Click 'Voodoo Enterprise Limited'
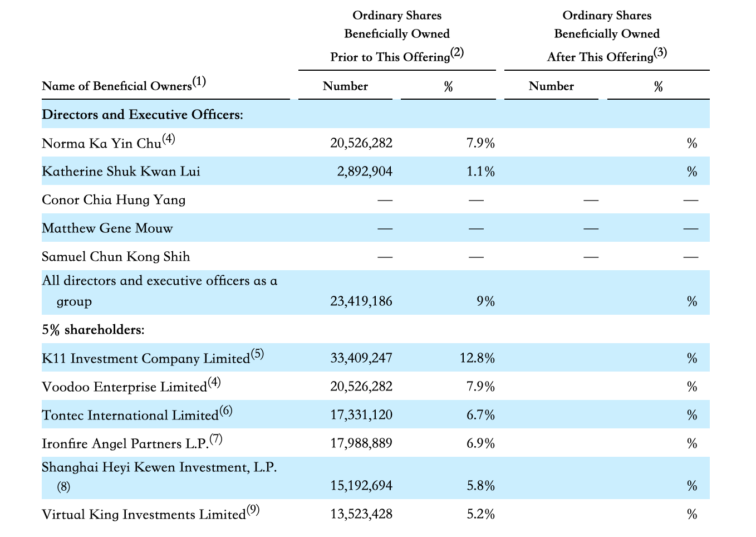This screenshot has width=756, height=537. tap(124, 387)
